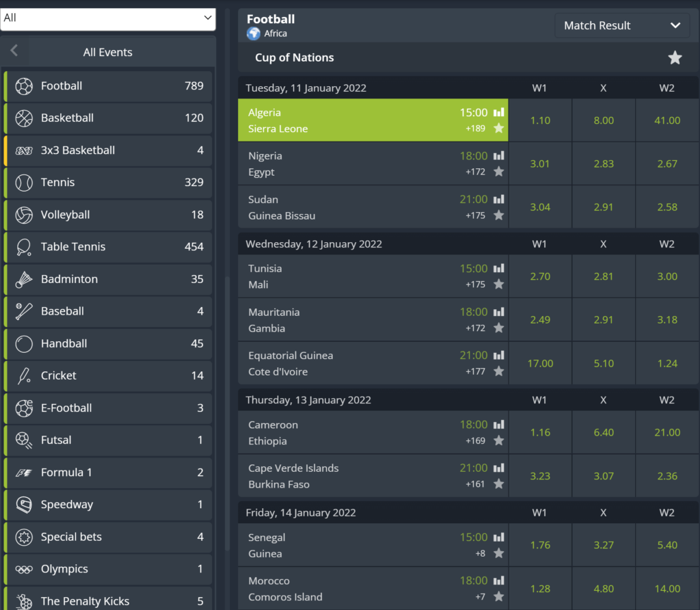The width and height of the screenshot is (700, 610).
Task: Open the All filter dropdown
Action: point(108,18)
